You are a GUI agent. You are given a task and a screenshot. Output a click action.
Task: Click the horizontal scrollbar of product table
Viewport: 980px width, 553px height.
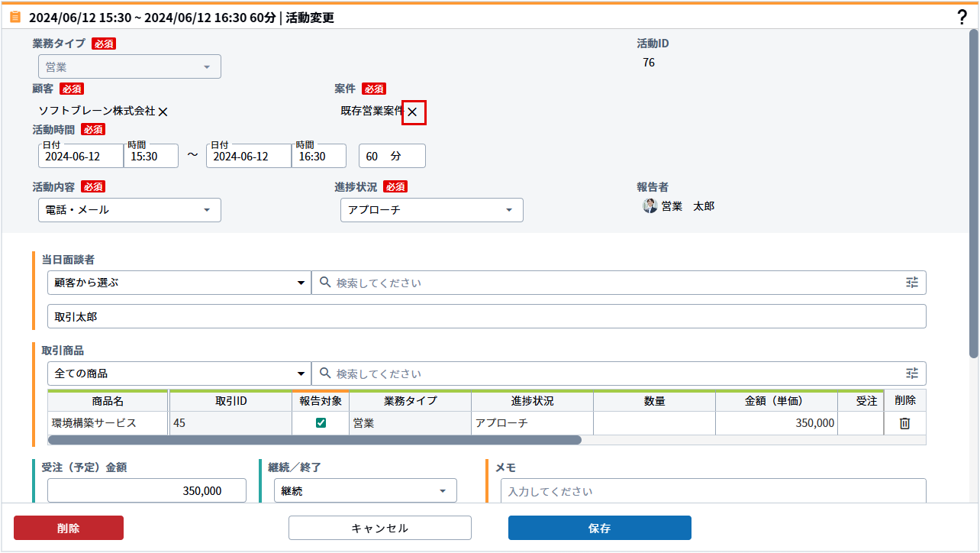314,440
